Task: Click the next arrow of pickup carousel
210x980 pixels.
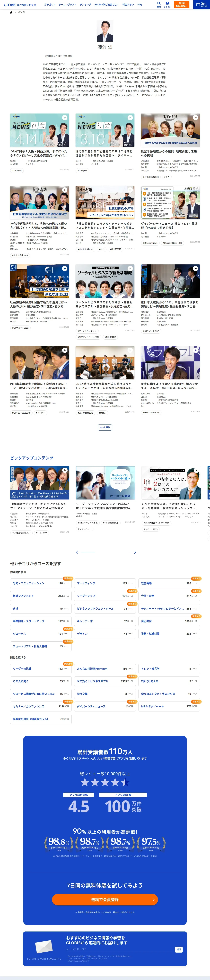Action: [x=135, y=552]
